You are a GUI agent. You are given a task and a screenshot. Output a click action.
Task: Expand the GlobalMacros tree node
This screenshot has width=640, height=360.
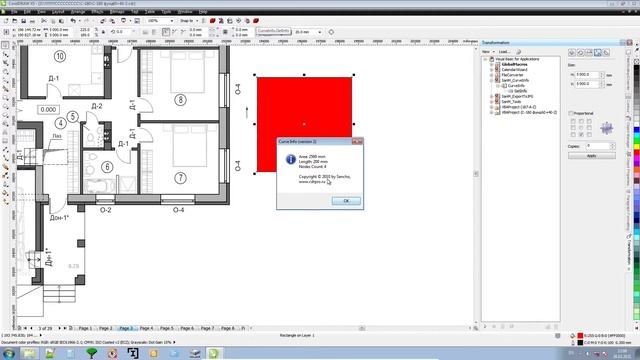point(492,64)
